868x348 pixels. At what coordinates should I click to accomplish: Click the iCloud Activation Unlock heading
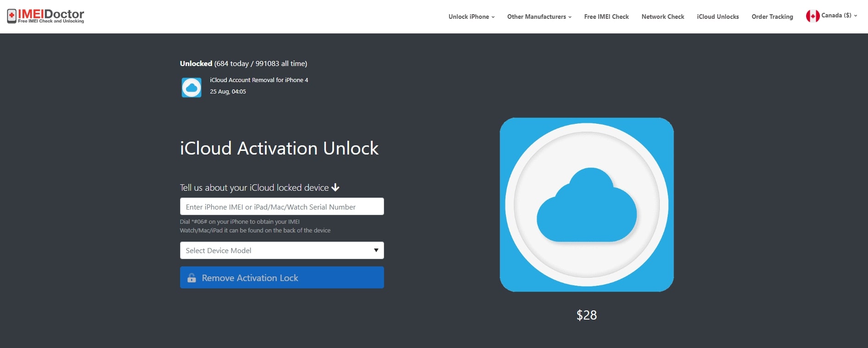point(279,149)
